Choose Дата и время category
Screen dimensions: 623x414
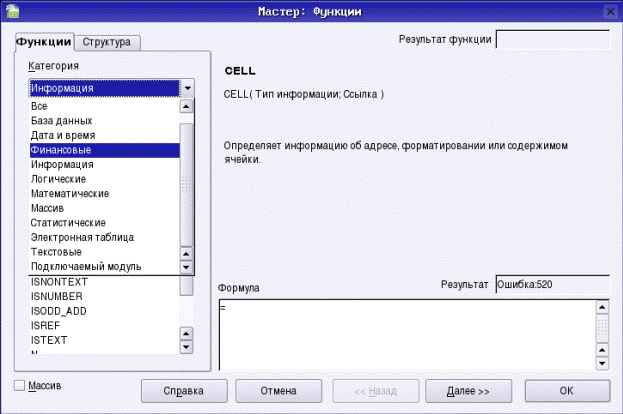pyautogui.click(x=104, y=135)
